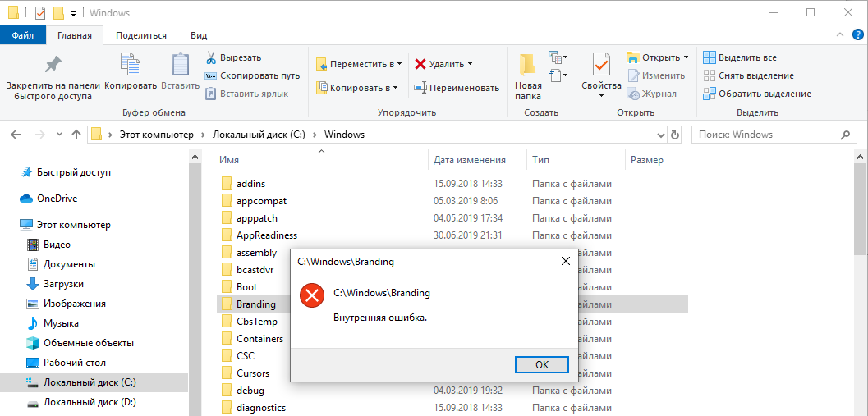
Task: Open the recent locations dropdown arrow
Action: [60, 135]
